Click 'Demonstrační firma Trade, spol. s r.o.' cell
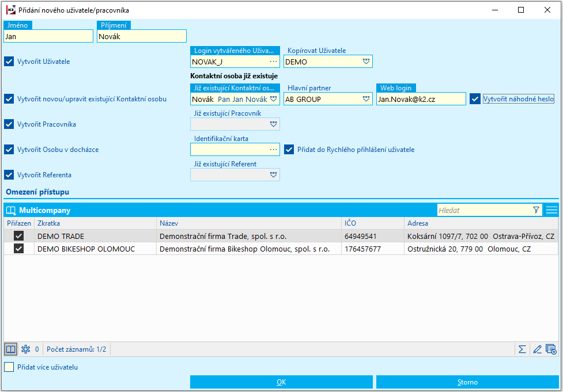 pyautogui.click(x=249, y=237)
